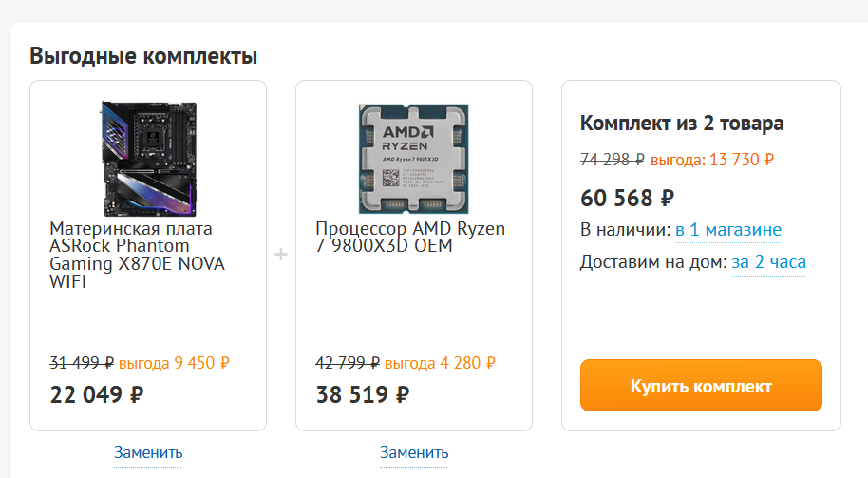
Task: Click the motherboard savings 'выгода 9 450 ₽'
Action: [175, 362]
